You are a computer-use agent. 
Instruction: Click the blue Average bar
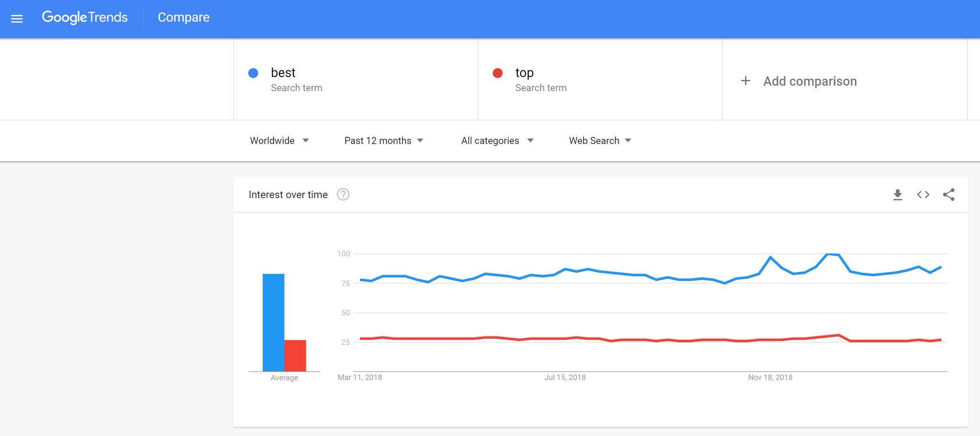[273, 323]
